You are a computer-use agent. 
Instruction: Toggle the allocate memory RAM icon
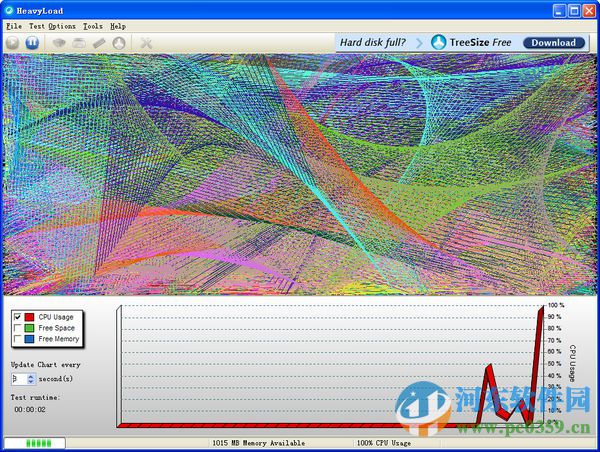click(99, 43)
